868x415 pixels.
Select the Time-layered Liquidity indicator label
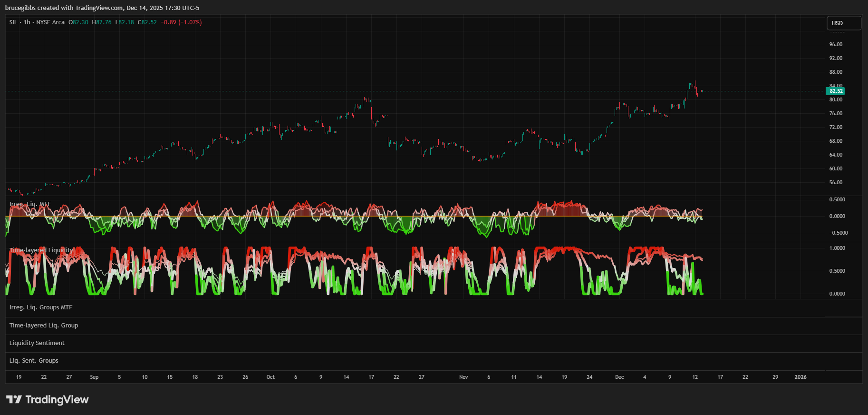(41, 250)
